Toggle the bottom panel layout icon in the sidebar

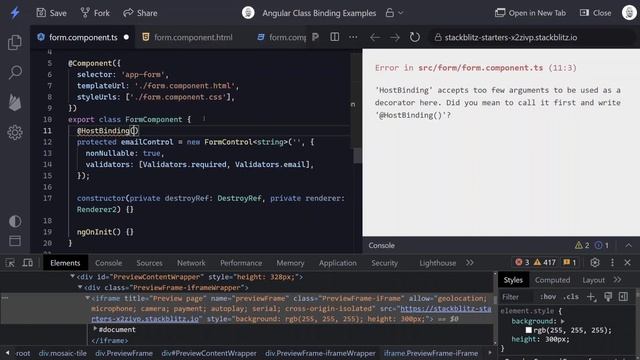click(x=15, y=241)
